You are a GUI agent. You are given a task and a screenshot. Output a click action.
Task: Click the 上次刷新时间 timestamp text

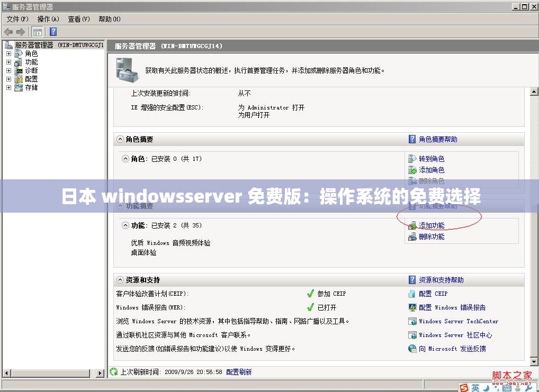coord(171,372)
